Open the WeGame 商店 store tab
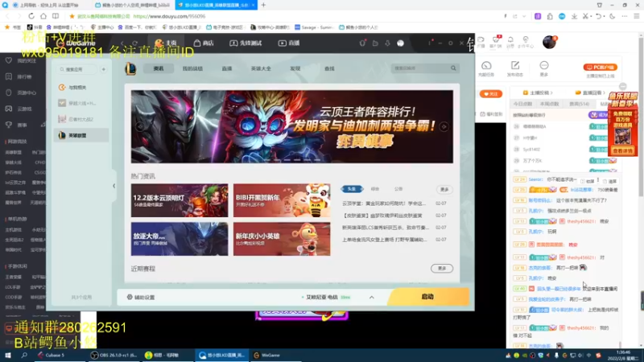Screen dimensions: 644x362 click(x=204, y=43)
